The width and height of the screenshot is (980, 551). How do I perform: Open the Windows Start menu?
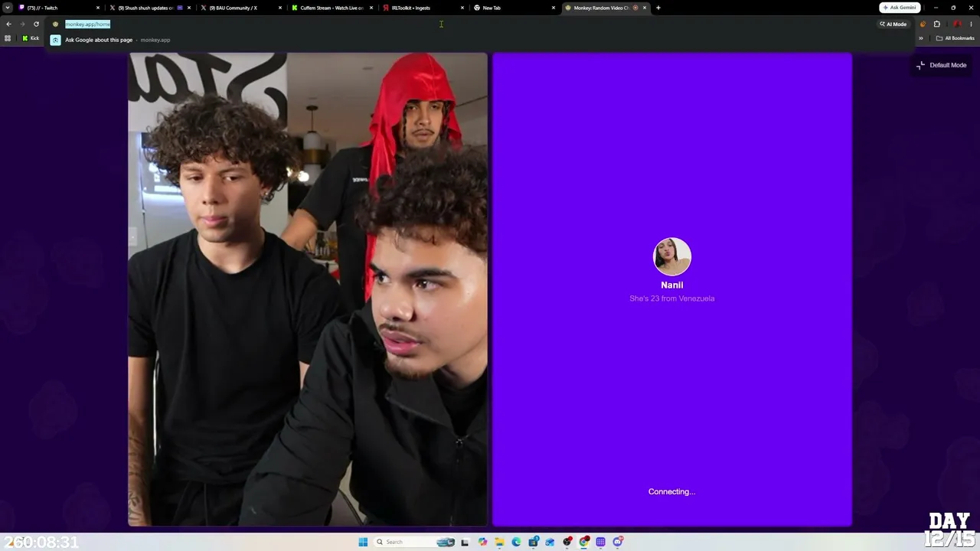click(x=363, y=542)
